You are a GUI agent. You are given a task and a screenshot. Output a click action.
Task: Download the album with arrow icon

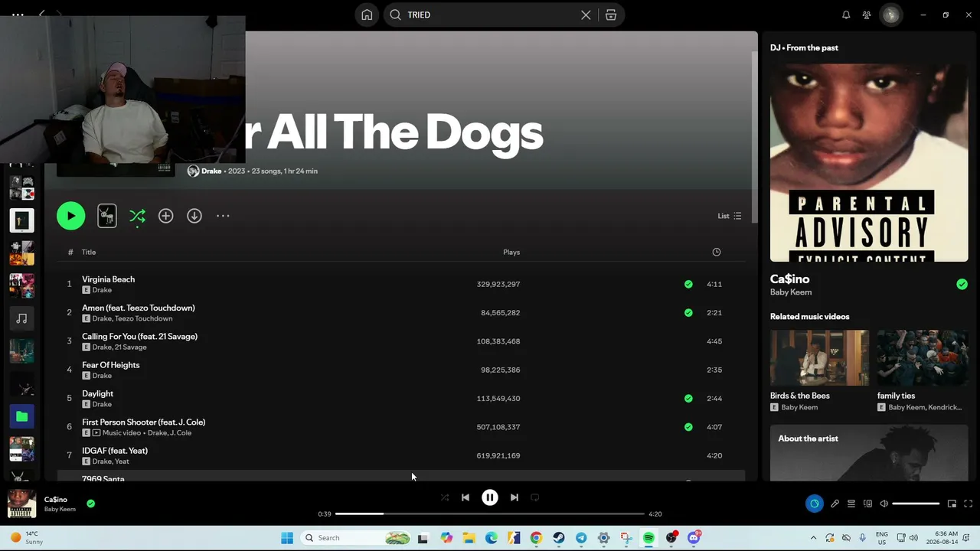coord(194,216)
